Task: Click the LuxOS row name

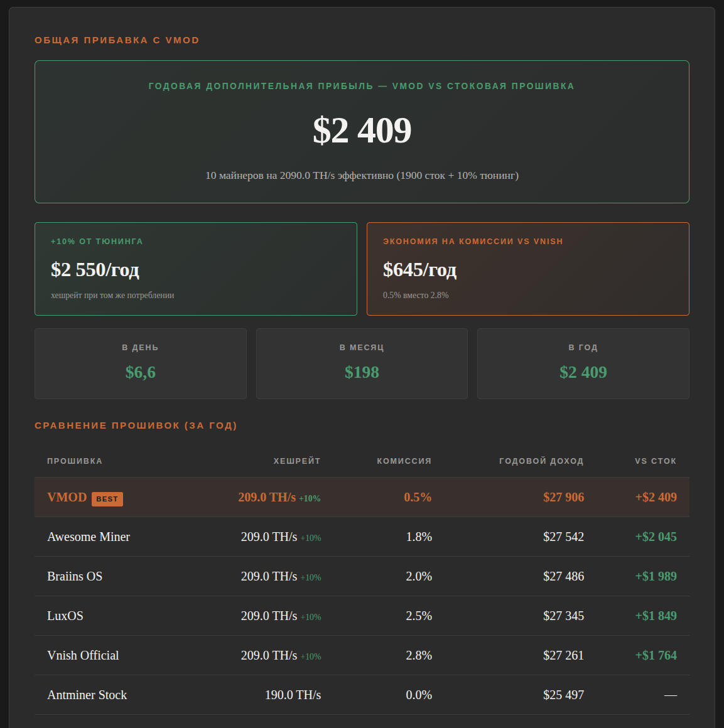Action: pos(65,616)
